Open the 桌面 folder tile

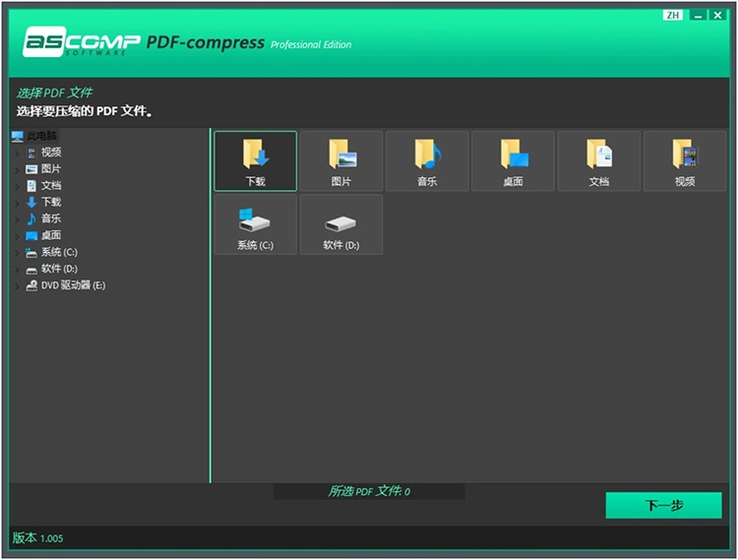[x=513, y=160]
